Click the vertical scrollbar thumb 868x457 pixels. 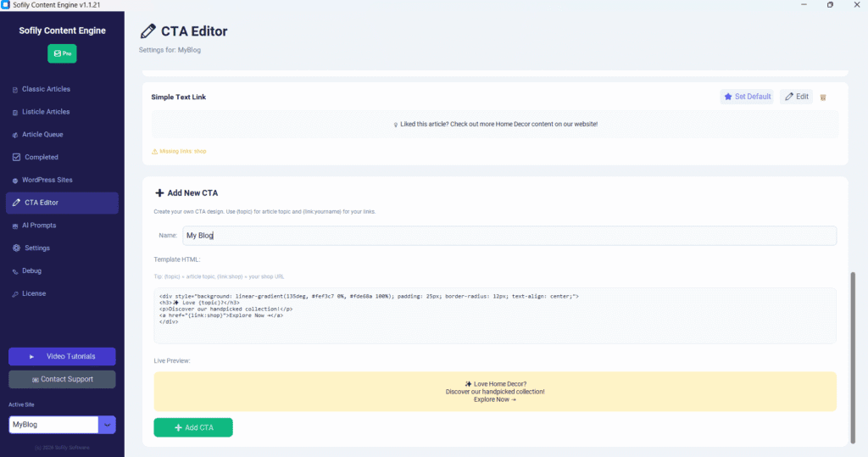pos(853,357)
